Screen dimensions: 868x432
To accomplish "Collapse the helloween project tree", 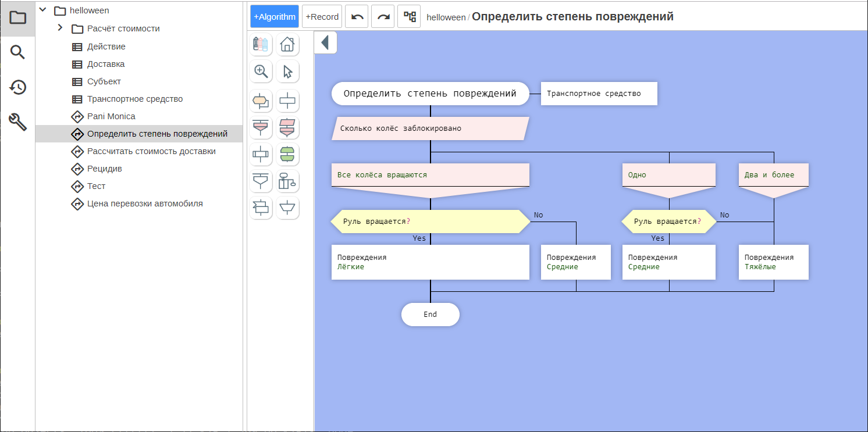I will pos(42,10).
